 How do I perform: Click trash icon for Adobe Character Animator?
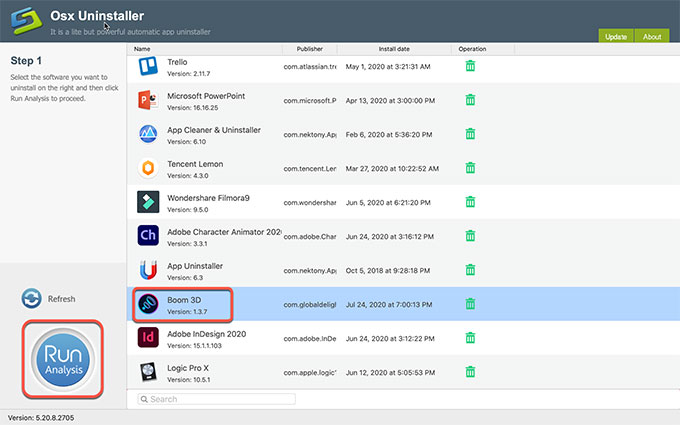point(470,235)
